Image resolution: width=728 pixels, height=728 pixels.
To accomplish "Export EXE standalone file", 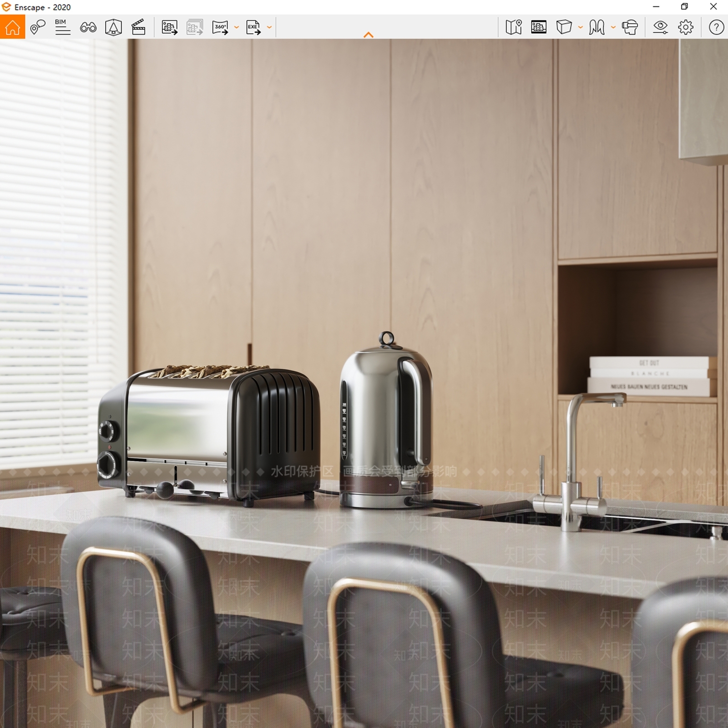I will click(x=253, y=27).
